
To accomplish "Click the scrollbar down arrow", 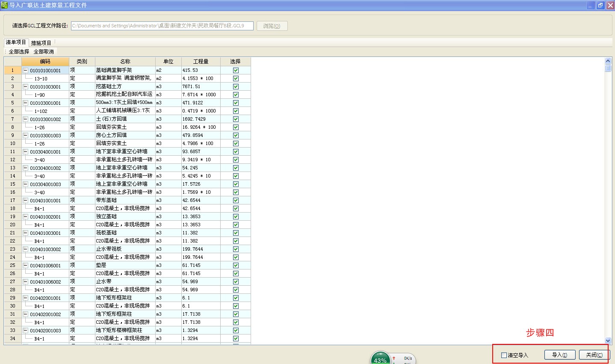I will 608,341.
